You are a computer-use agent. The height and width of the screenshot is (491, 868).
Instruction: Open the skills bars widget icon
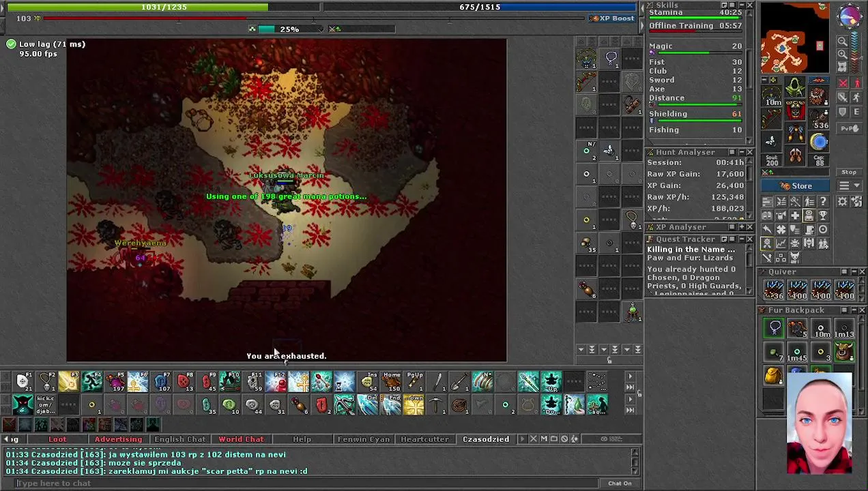767,201
